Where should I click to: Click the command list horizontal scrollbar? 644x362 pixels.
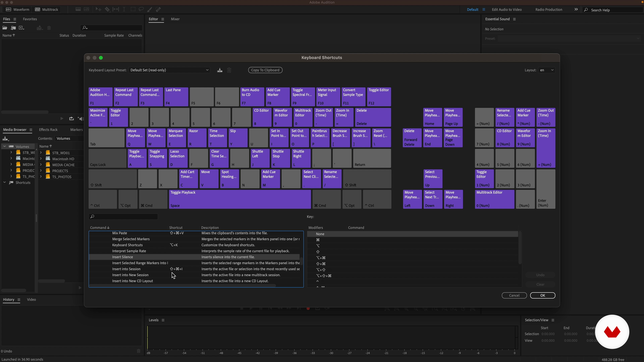(182, 286)
